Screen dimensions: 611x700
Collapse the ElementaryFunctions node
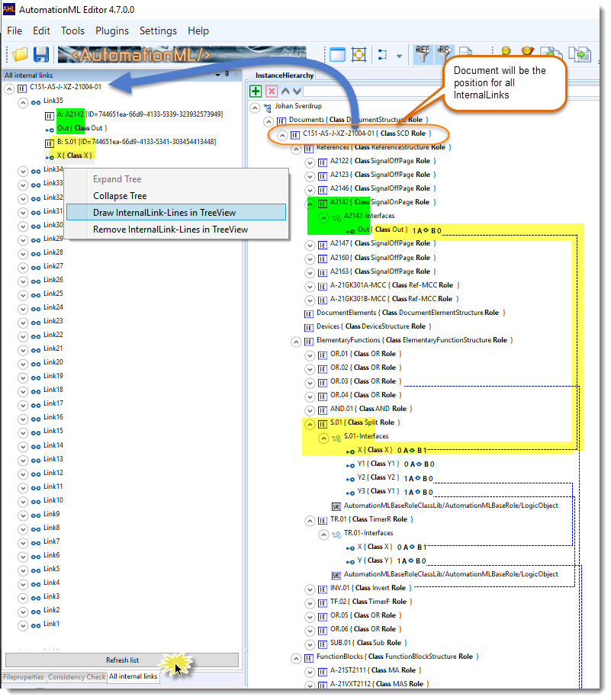pyautogui.click(x=296, y=342)
